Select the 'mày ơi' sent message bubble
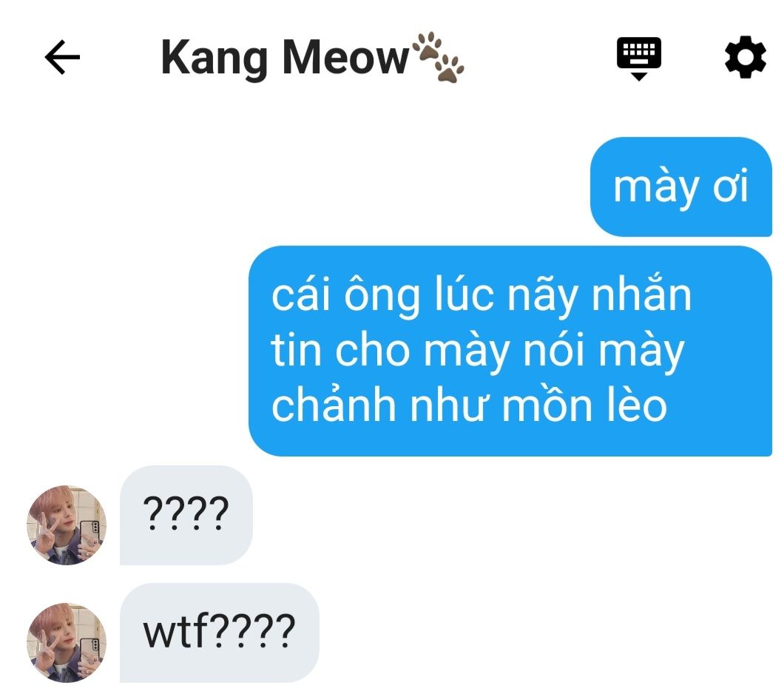Viewport: 784px width, 694px height. tap(681, 186)
